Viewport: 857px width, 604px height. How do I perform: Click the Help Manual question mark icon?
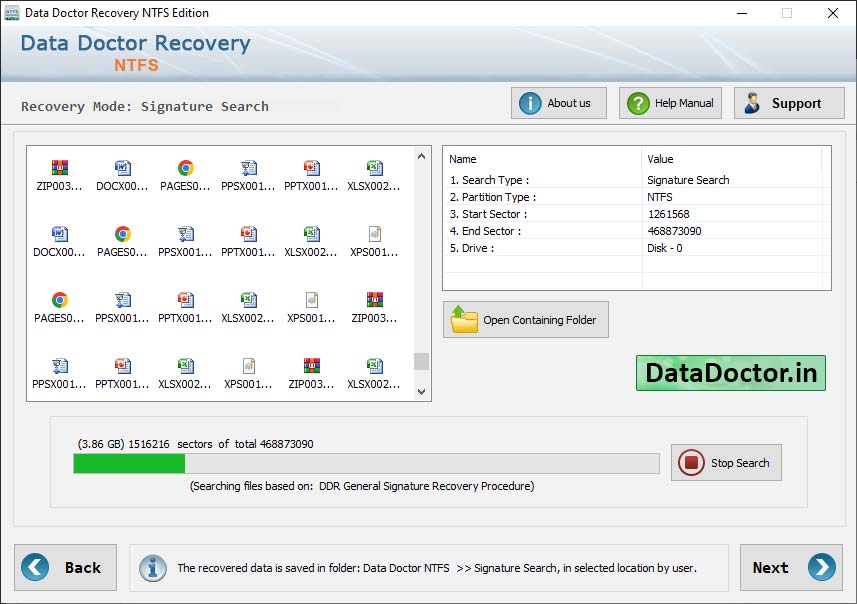[636, 102]
